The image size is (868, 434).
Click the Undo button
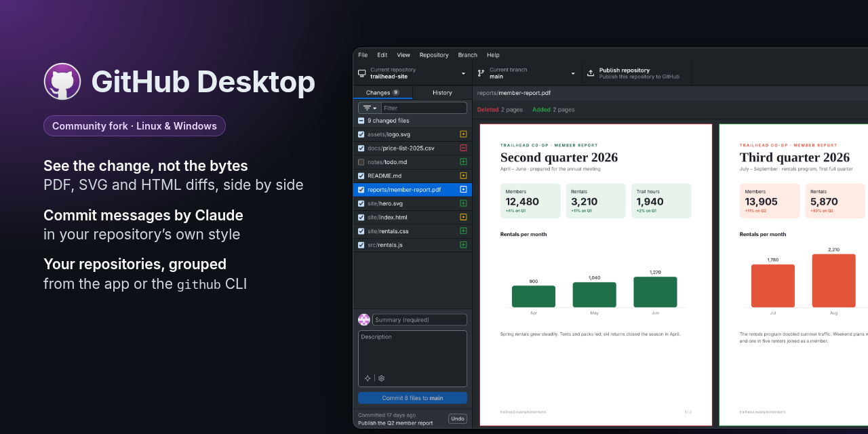[458, 419]
